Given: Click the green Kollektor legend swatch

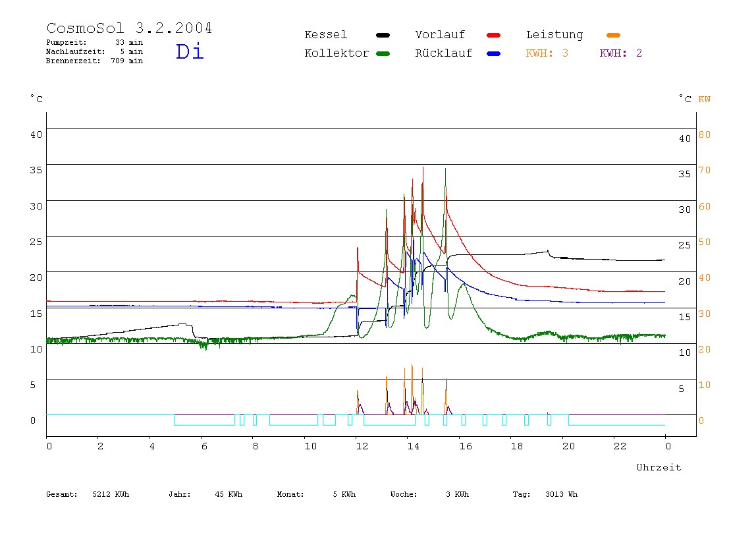Looking at the screenshot, I should [383, 53].
